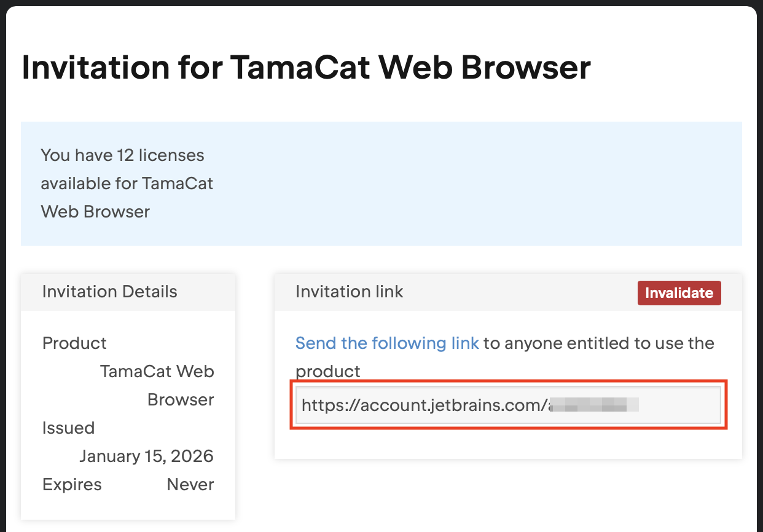
Task: Click 'You have 12 licenses' text line
Action: tap(122, 155)
